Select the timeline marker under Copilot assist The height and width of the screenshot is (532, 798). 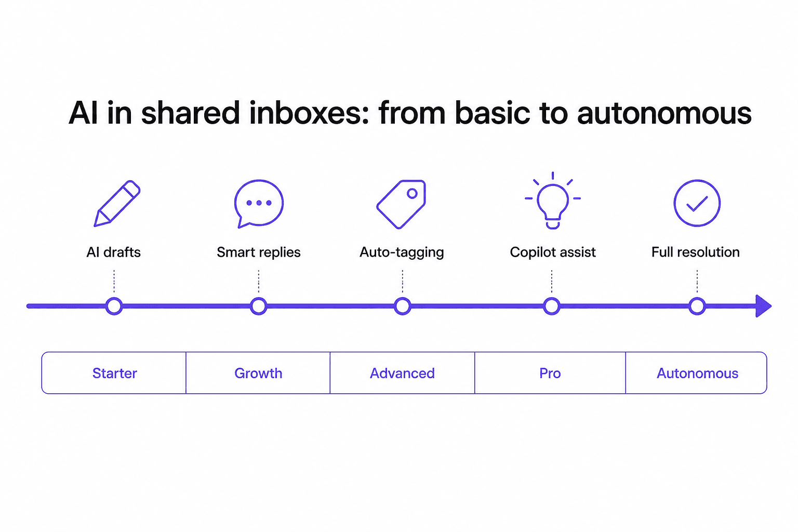click(x=552, y=306)
